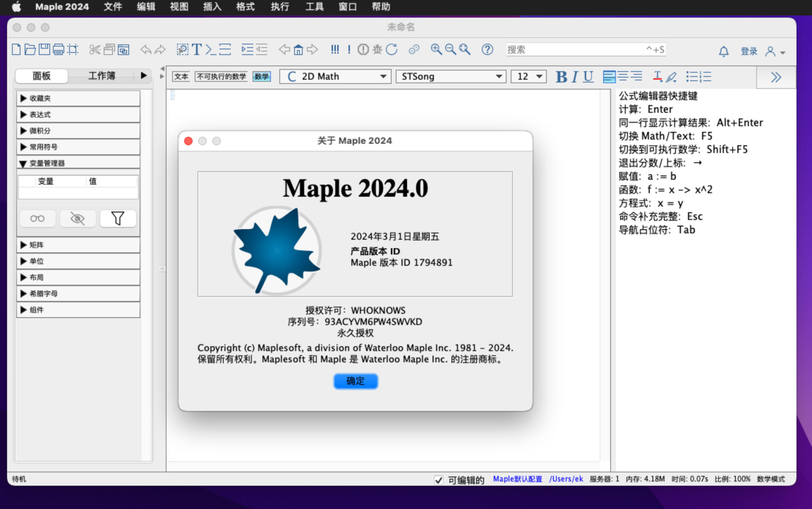Undo the last action
This screenshot has width=812, height=509.
tap(146, 49)
